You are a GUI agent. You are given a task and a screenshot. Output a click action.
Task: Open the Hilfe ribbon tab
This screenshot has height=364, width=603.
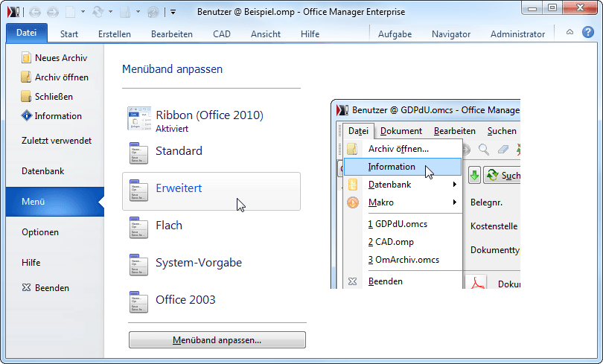(310, 34)
